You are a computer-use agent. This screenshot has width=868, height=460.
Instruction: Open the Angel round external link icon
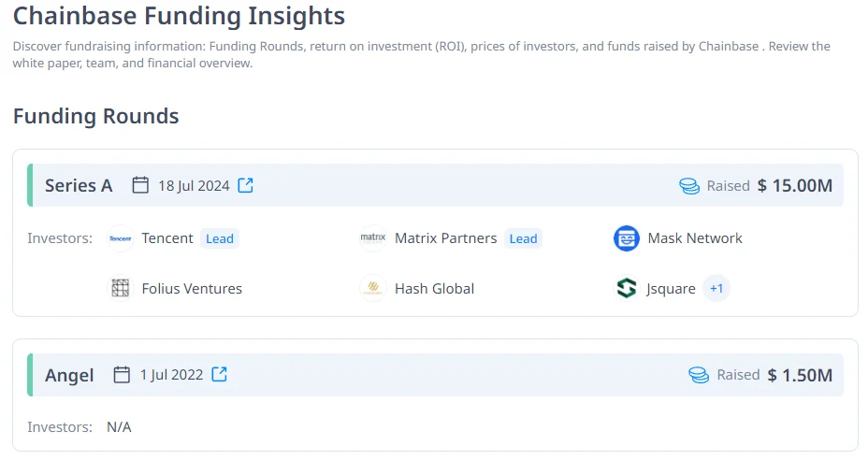[x=219, y=375]
